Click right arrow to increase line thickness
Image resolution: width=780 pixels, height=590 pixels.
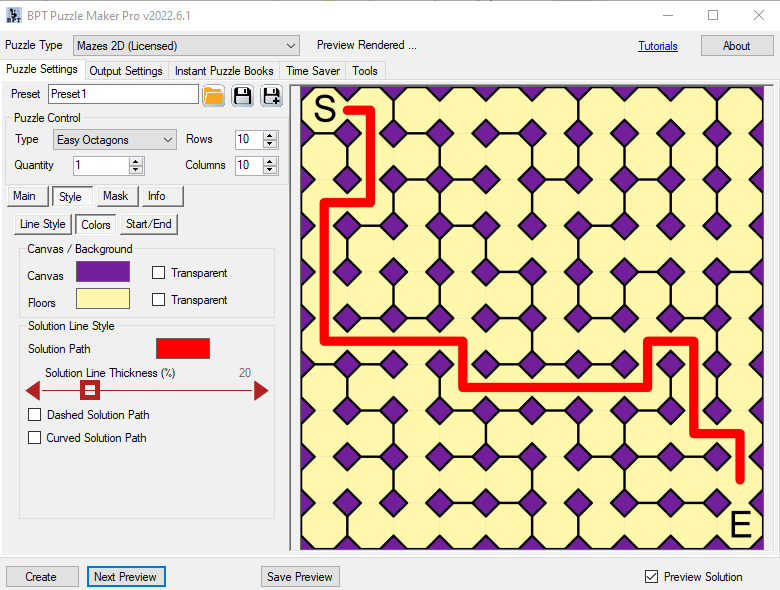pos(261,390)
